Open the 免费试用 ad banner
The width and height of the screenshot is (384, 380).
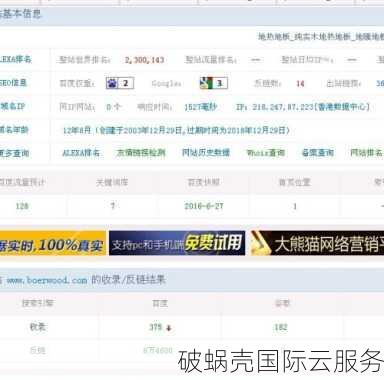tap(177, 243)
